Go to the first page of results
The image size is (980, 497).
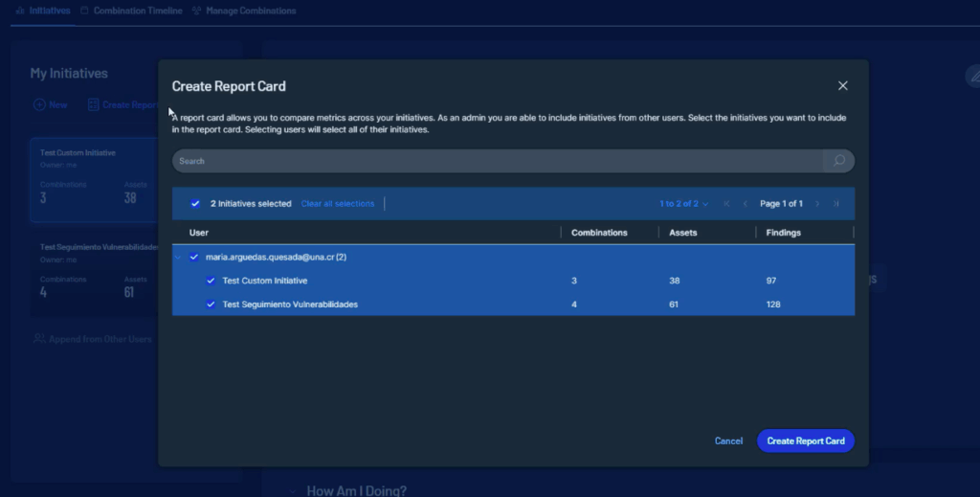coord(727,204)
